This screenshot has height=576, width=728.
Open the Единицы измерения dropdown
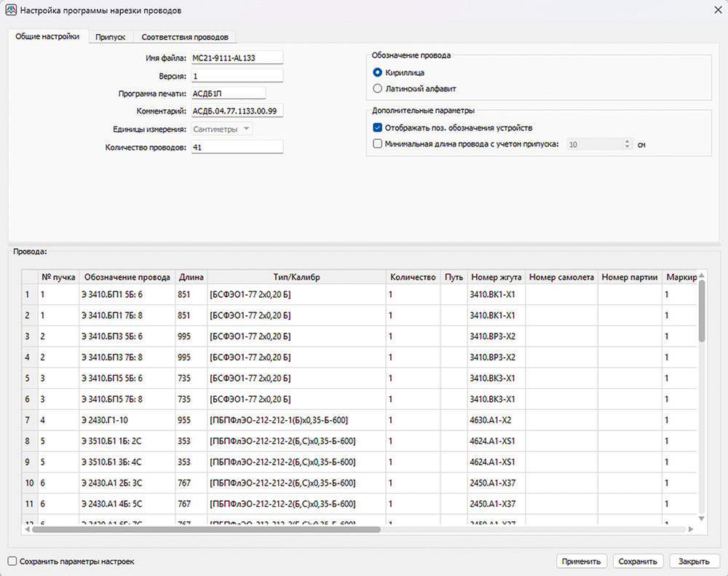[222, 129]
